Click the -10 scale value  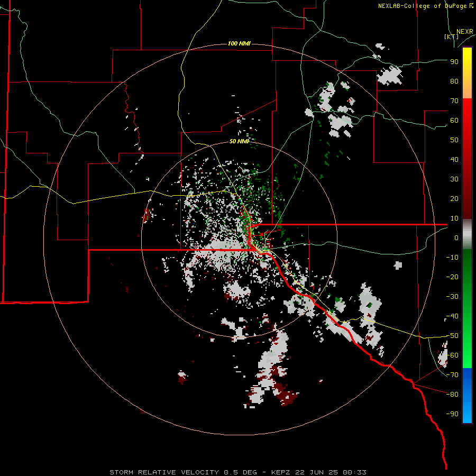[452, 258]
